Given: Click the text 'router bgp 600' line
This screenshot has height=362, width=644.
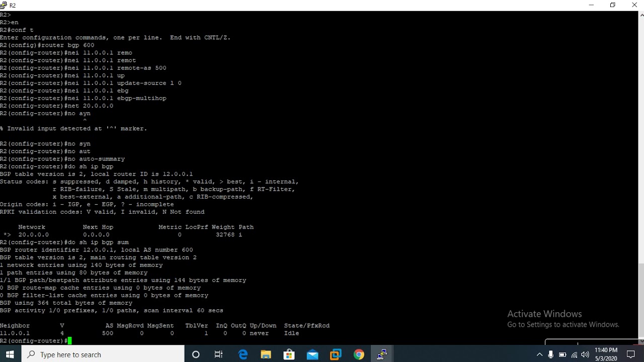Looking at the screenshot, I should point(47,45).
